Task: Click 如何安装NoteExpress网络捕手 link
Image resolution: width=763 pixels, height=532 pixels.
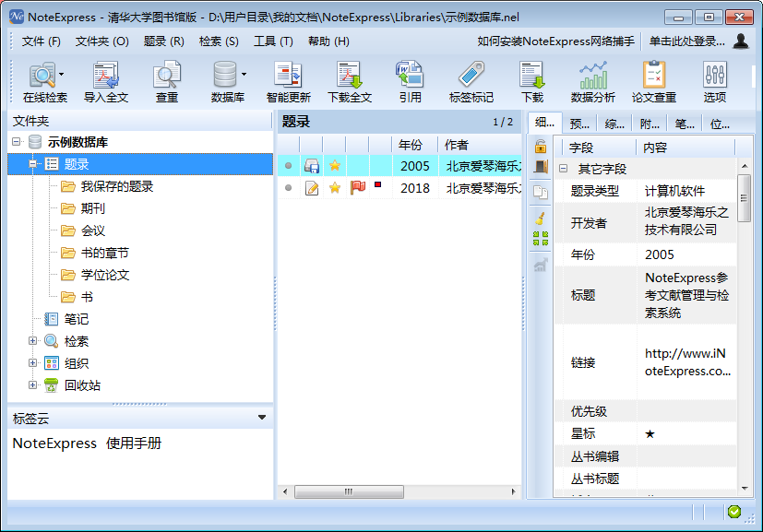Action: point(555,41)
